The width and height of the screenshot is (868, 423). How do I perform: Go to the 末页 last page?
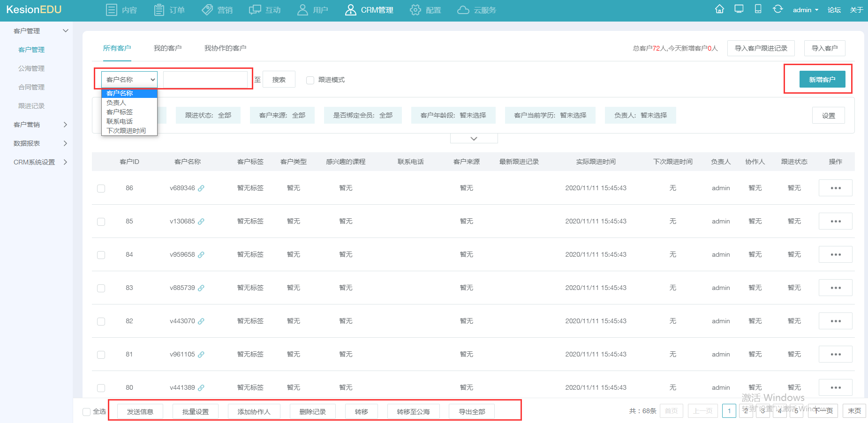pos(854,411)
